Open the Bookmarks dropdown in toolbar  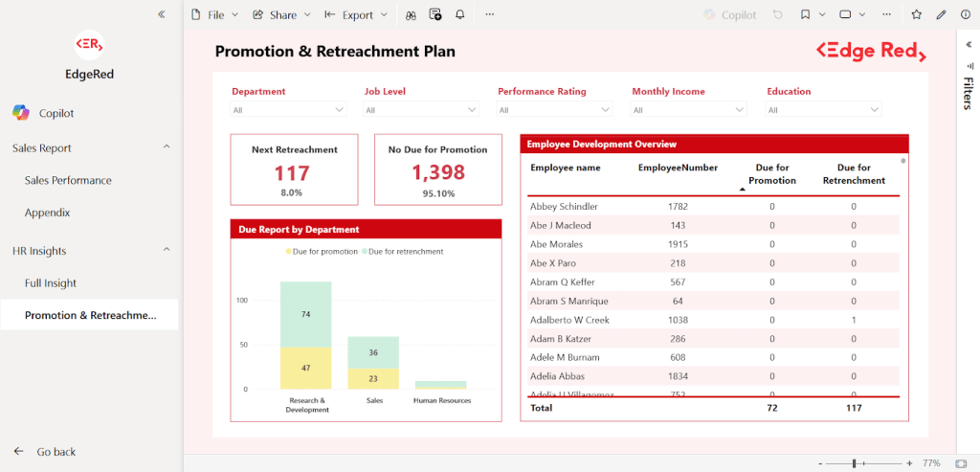(813, 15)
